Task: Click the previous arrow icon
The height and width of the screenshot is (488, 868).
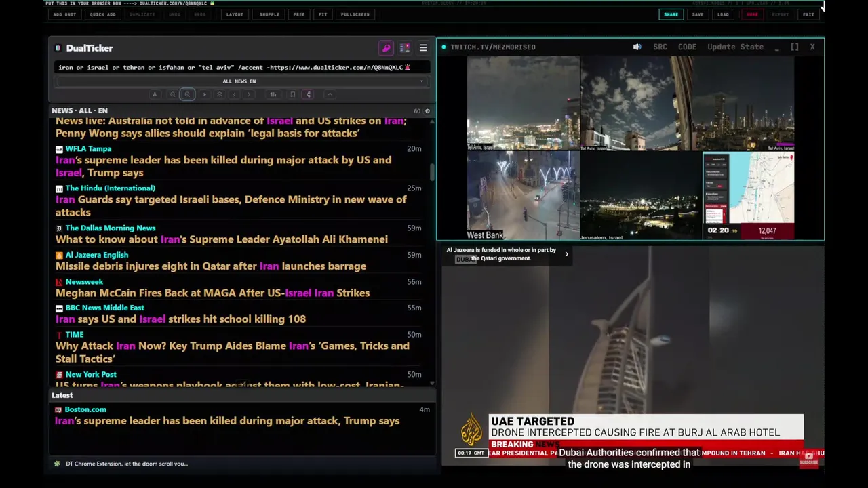Action: click(235, 94)
